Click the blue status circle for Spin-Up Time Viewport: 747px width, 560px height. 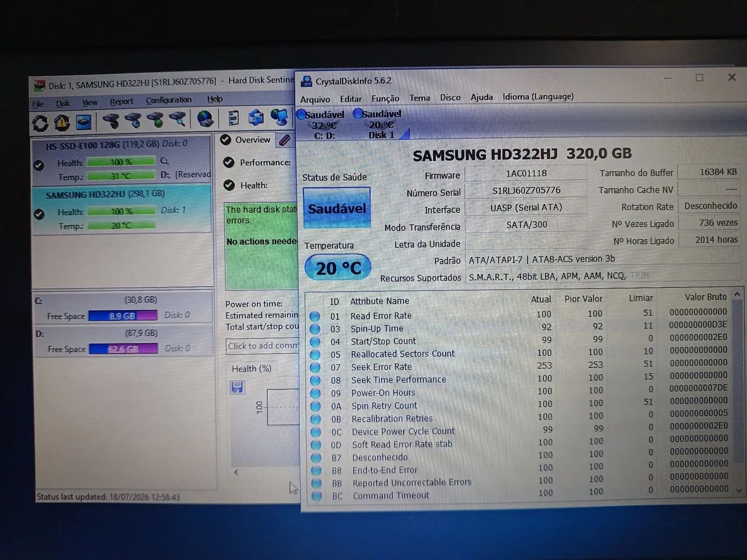tap(315, 329)
